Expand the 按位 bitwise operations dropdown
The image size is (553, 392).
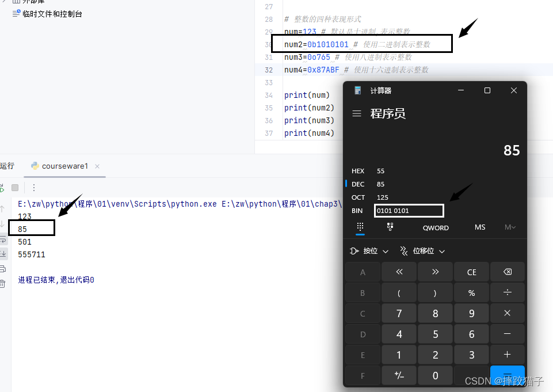pos(369,251)
